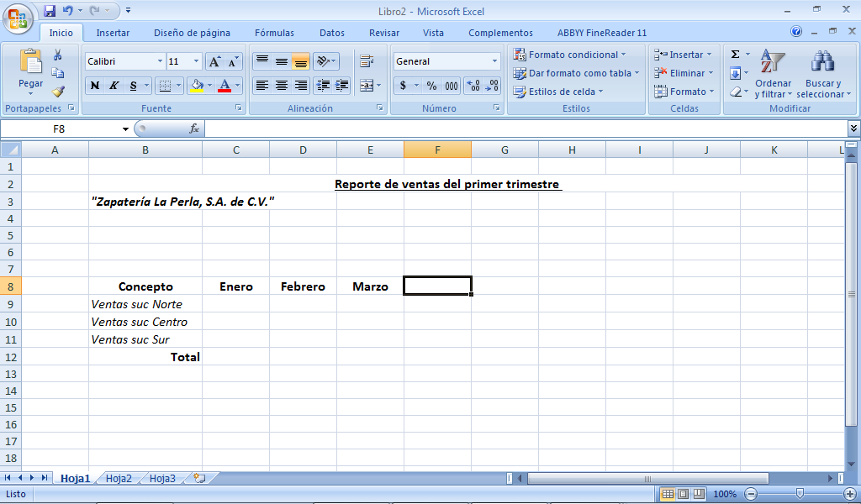This screenshot has height=504, width=861.
Task: Click the Office button logo
Action: click(18, 17)
